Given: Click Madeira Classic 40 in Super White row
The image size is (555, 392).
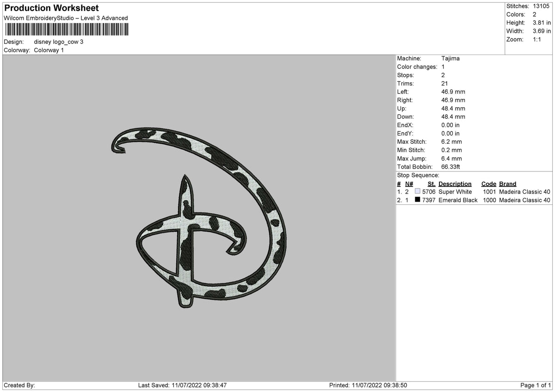Looking at the screenshot, I should (525, 192).
